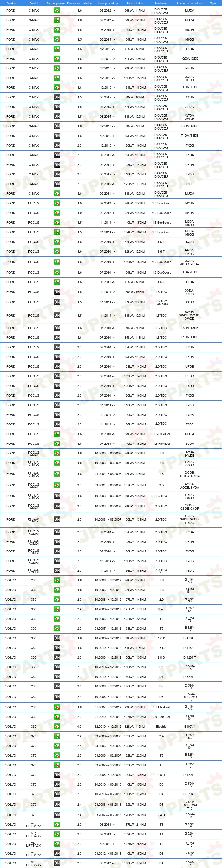Image resolution: width=222 pixels, height=868 pixels.
Task: Click the PB fuel icon in the Volvo C30 74kW / 100KM row
Action: 57,581
